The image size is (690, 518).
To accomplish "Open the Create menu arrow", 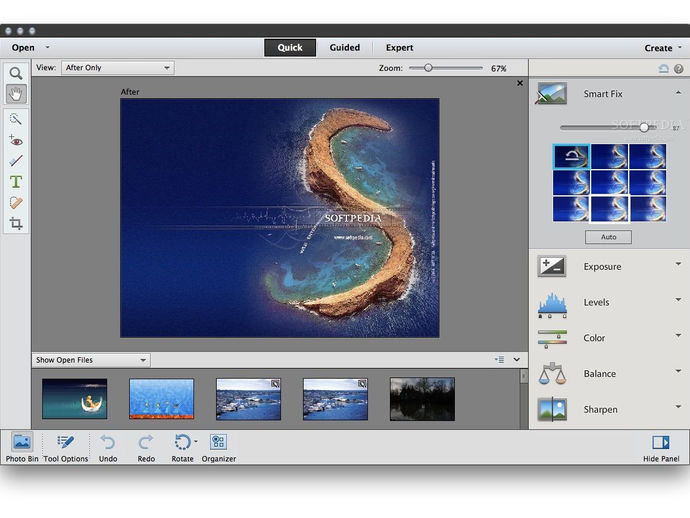I will tap(679, 47).
